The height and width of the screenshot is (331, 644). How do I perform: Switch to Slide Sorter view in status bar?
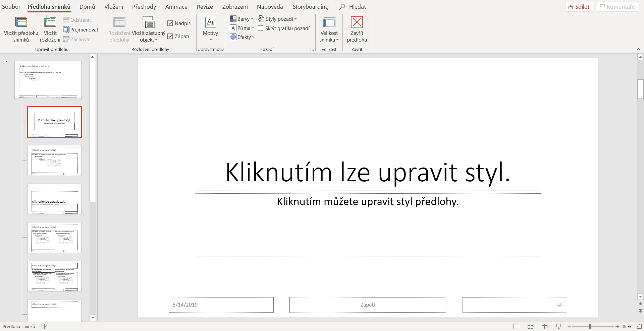coord(530,326)
